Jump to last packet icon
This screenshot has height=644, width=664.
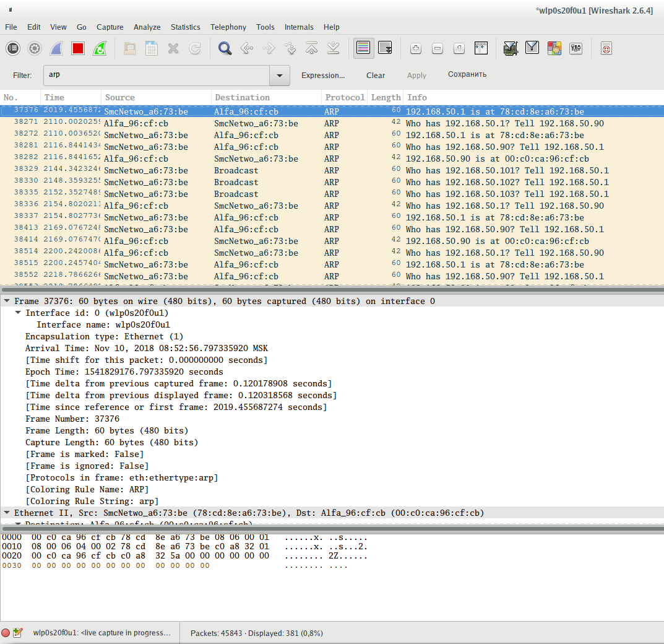coord(334,48)
